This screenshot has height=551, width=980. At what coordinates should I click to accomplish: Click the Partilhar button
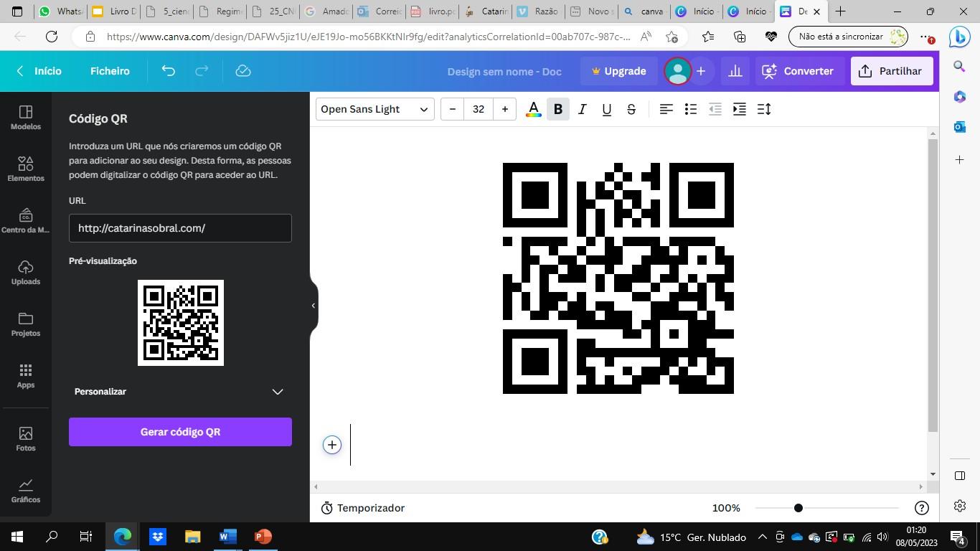click(x=891, y=71)
